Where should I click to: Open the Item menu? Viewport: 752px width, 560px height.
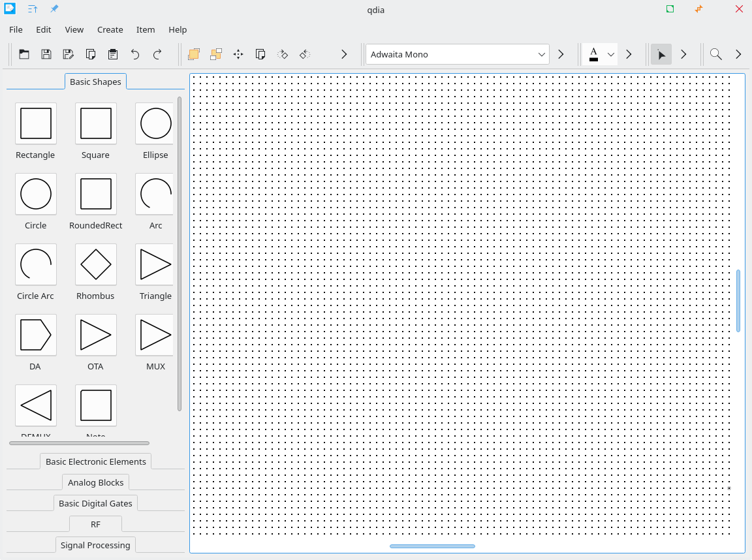[146, 29]
